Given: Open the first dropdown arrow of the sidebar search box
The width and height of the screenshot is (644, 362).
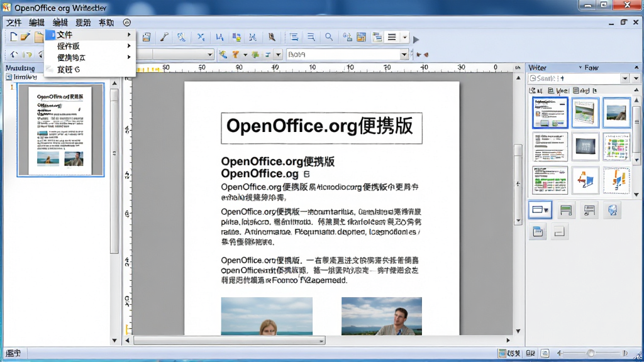Looking at the screenshot, I should point(625,78).
